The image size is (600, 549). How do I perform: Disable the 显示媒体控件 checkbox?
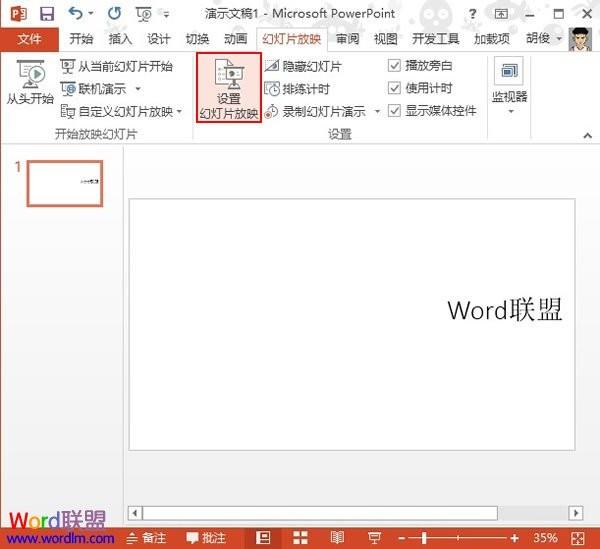point(394,111)
